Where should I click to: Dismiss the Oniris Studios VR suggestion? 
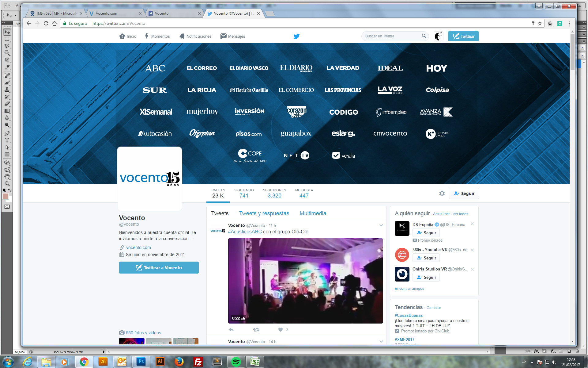[x=472, y=269]
